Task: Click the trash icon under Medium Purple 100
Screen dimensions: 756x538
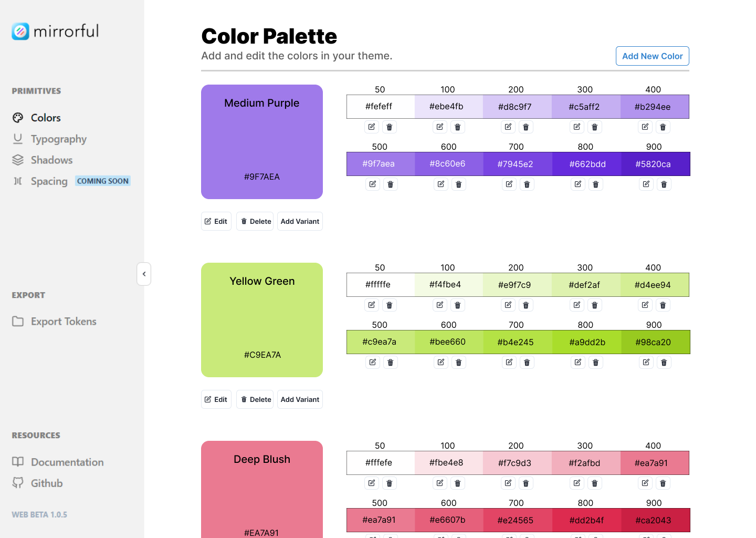Action: [457, 127]
